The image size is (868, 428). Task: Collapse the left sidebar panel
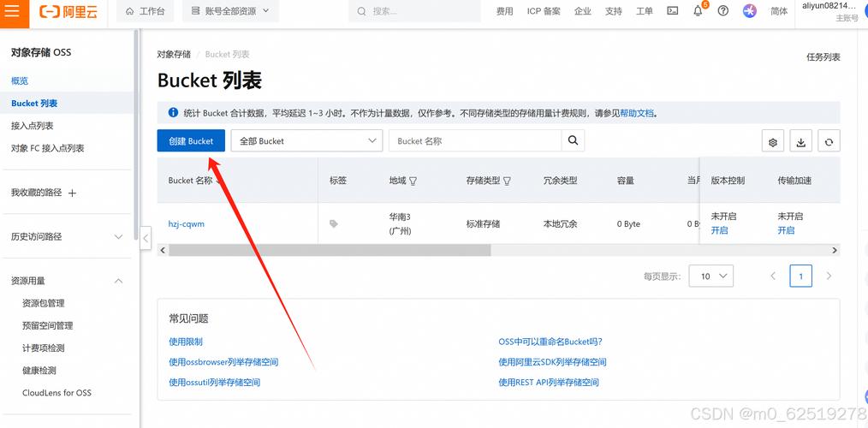[146, 239]
